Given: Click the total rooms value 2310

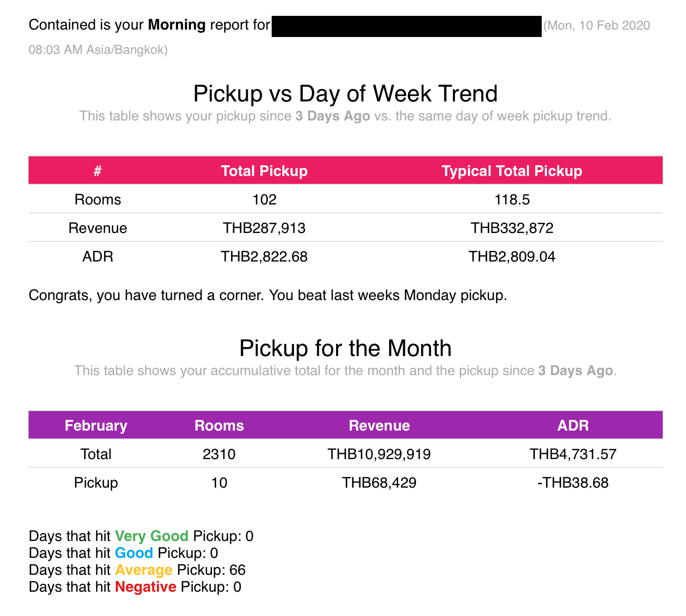Looking at the screenshot, I should click(x=219, y=454).
